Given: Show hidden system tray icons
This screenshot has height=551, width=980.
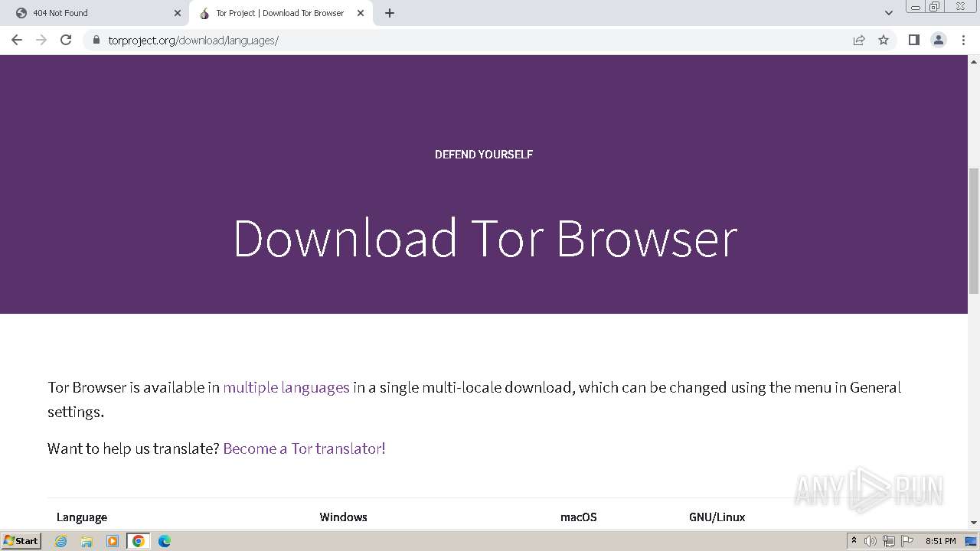Looking at the screenshot, I should 854,541.
